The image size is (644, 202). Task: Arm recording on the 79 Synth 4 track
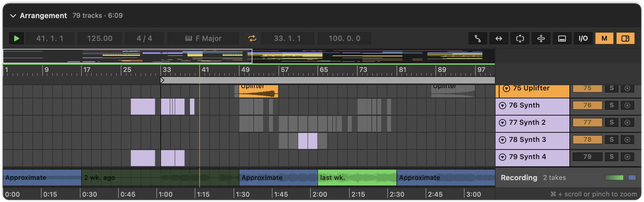pyautogui.click(x=627, y=157)
